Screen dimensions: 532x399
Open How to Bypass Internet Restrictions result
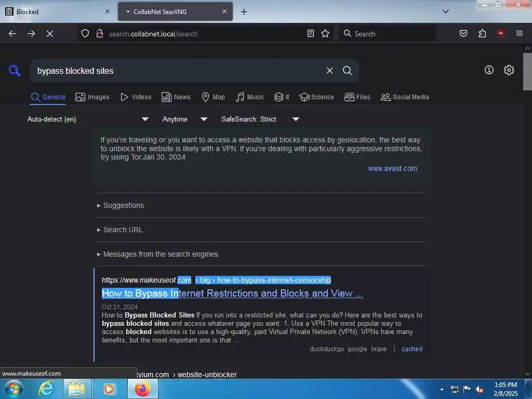point(232,293)
